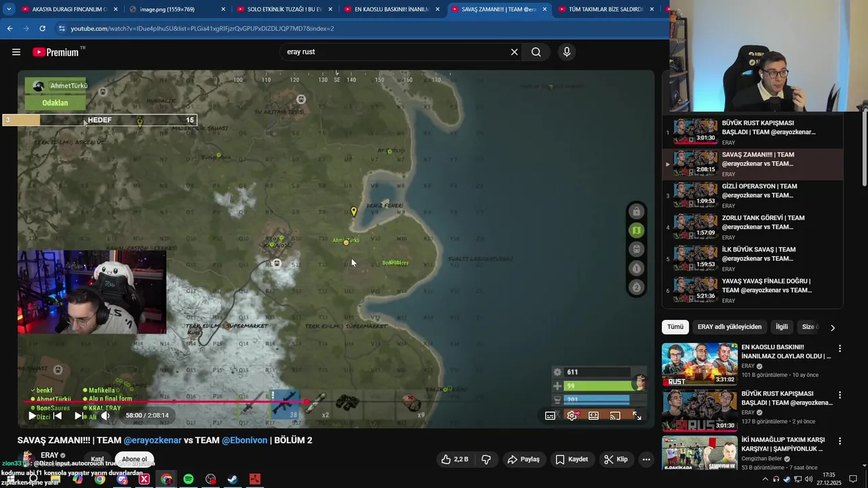The image size is (868, 488).
Task: Skip to next video in playlist
Action: coord(80,415)
